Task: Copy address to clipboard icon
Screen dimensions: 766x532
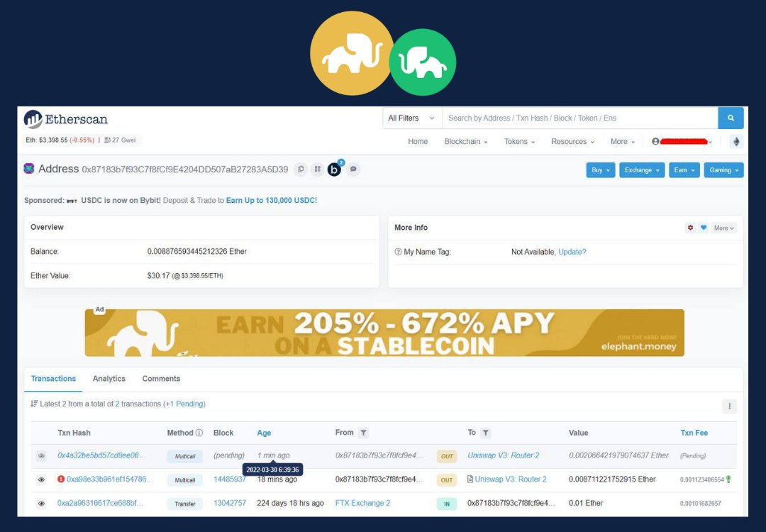Action: pyautogui.click(x=301, y=169)
